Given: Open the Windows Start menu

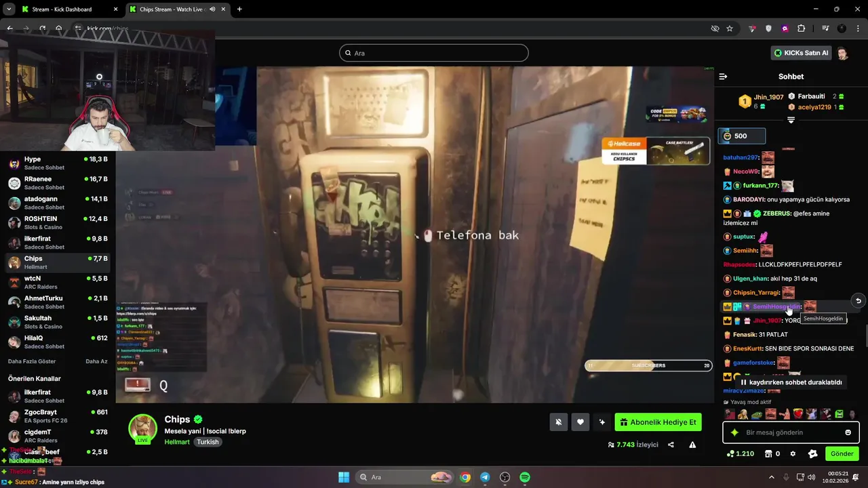Looking at the screenshot, I should pos(344,477).
